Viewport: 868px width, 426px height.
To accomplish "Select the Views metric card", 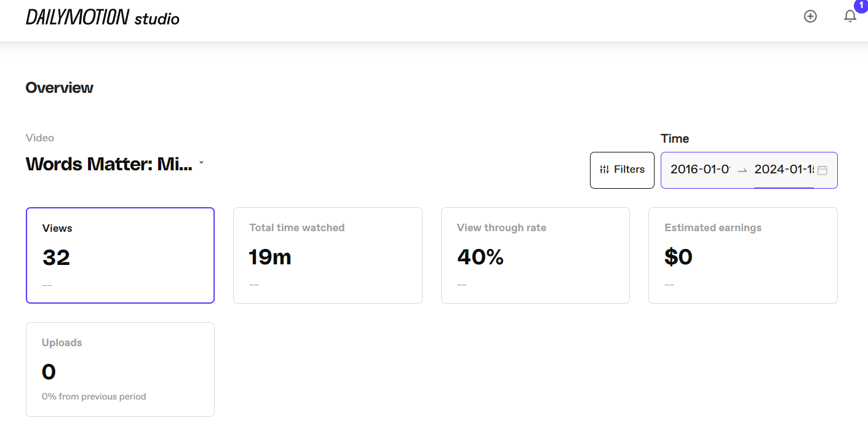I will click(x=120, y=255).
